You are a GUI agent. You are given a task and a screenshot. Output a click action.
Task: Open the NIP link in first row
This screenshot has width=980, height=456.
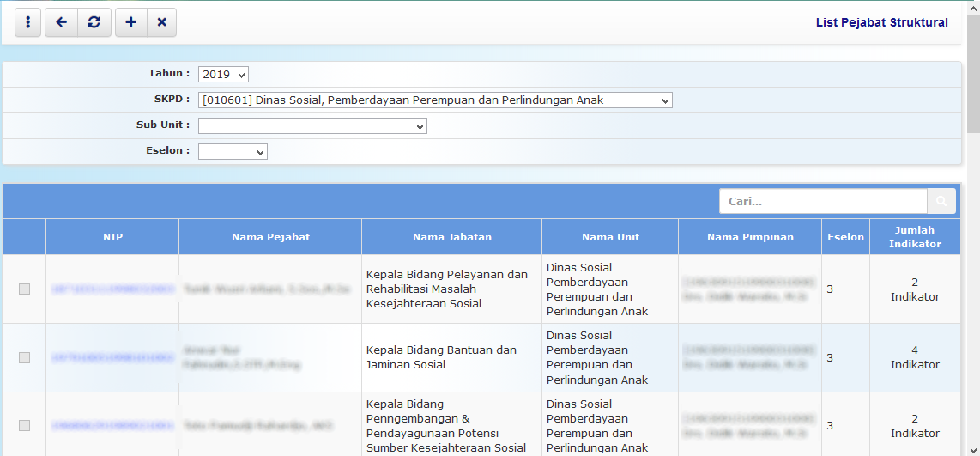[x=112, y=289]
